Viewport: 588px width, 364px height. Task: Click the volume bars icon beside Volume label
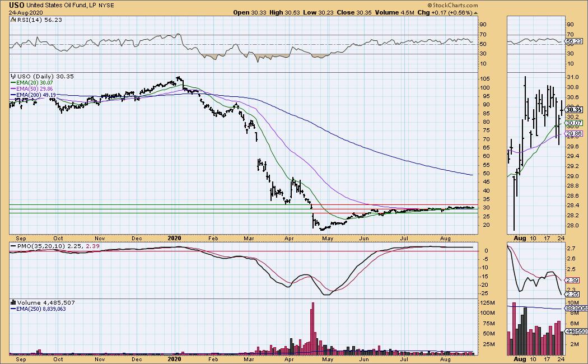[13, 302]
